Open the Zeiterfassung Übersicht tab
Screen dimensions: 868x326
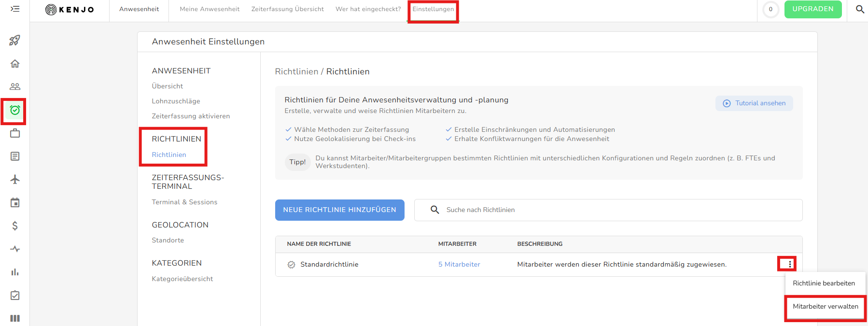tap(287, 9)
